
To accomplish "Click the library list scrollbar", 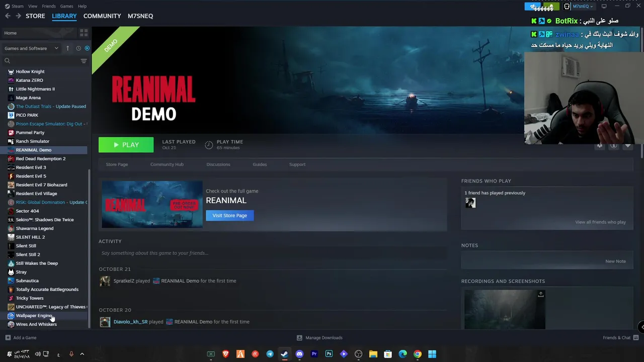I will click(90, 247).
